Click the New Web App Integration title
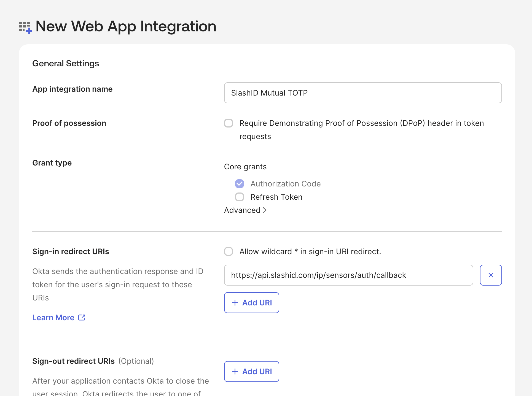This screenshot has width=532, height=396. point(126,26)
